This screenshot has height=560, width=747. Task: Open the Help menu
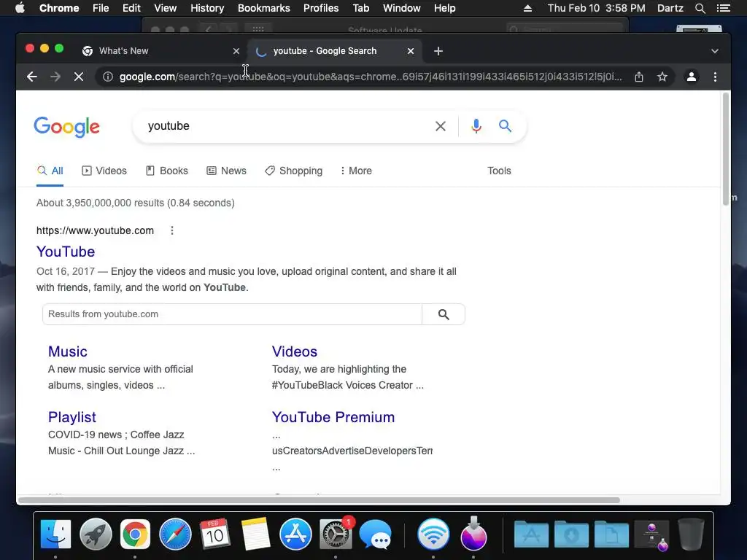tap(444, 8)
